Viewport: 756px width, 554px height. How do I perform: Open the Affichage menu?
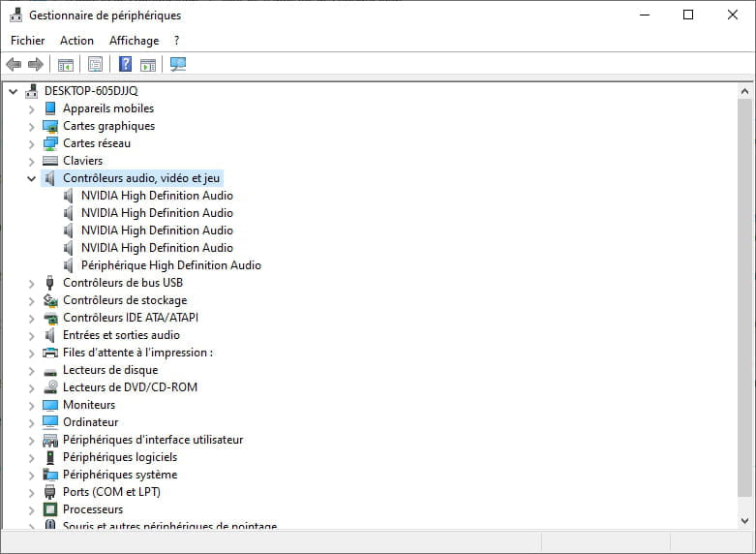point(134,41)
